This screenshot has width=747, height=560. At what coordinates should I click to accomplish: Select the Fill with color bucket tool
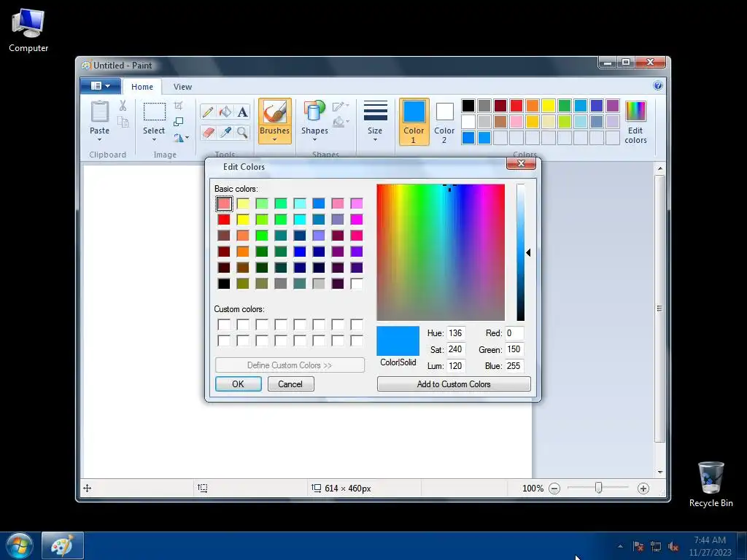point(225,112)
